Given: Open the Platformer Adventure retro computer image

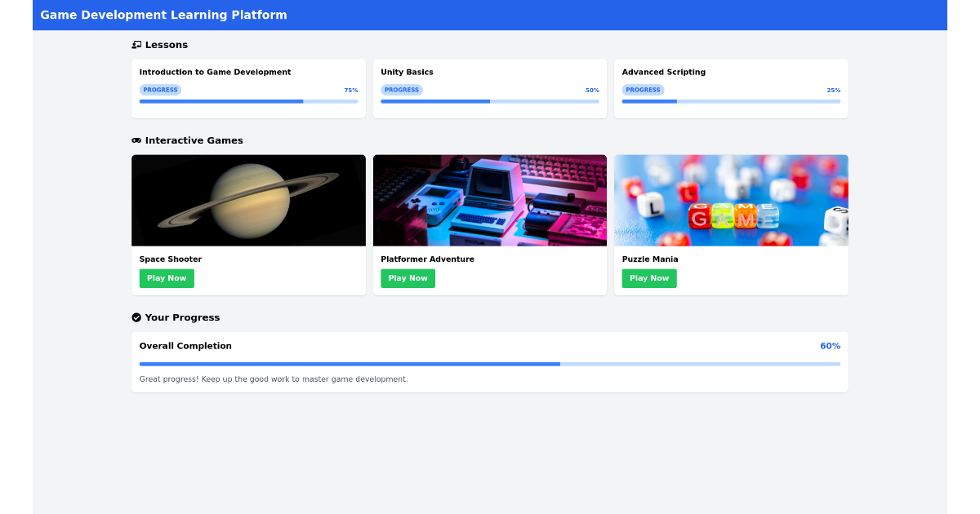Looking at the screenshot, I should tap(489, 200).
